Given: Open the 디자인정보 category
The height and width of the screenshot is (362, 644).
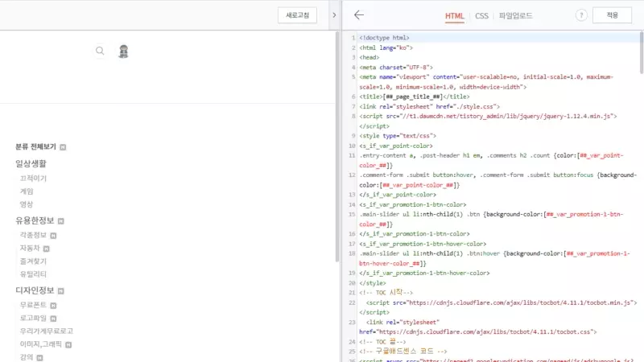Looking at the screenshot, I should pos(35,290).
